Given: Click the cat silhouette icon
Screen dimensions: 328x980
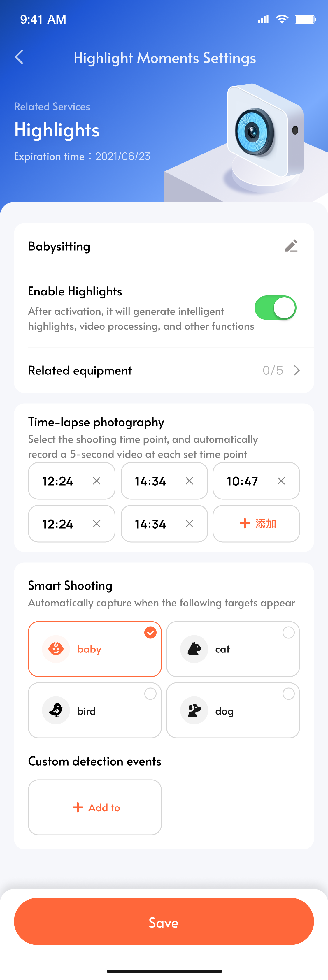Looking at the screenshot, I should pos(194,649).
